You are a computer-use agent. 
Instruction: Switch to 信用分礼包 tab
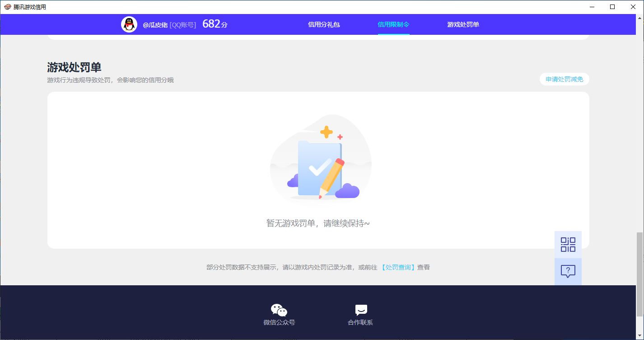(x=323, y=24)
